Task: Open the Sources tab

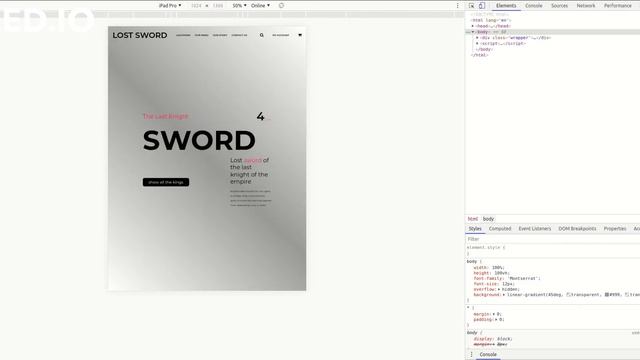Action: pos(559,6)
